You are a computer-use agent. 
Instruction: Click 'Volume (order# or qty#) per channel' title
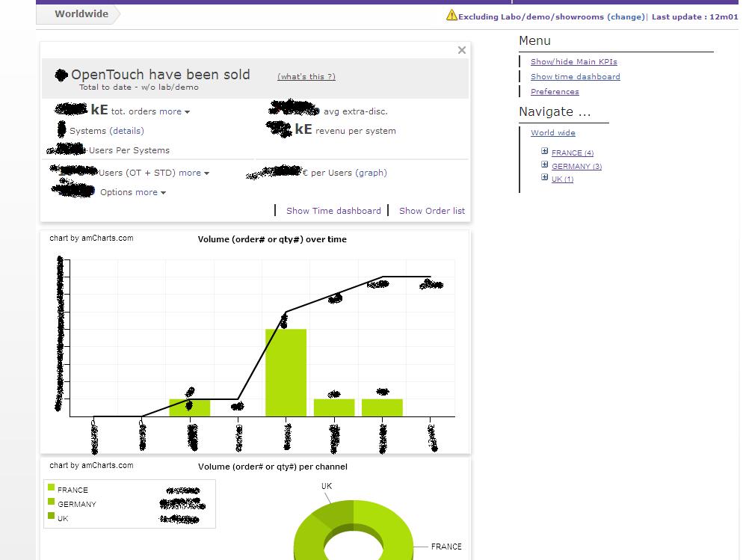[273, 467]
